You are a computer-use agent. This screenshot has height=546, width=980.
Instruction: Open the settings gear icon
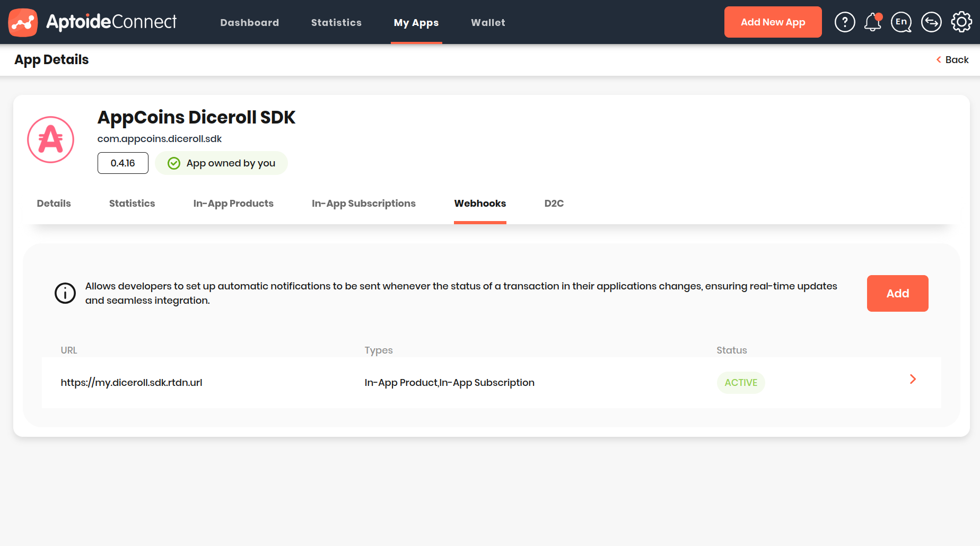coord(961,22)
